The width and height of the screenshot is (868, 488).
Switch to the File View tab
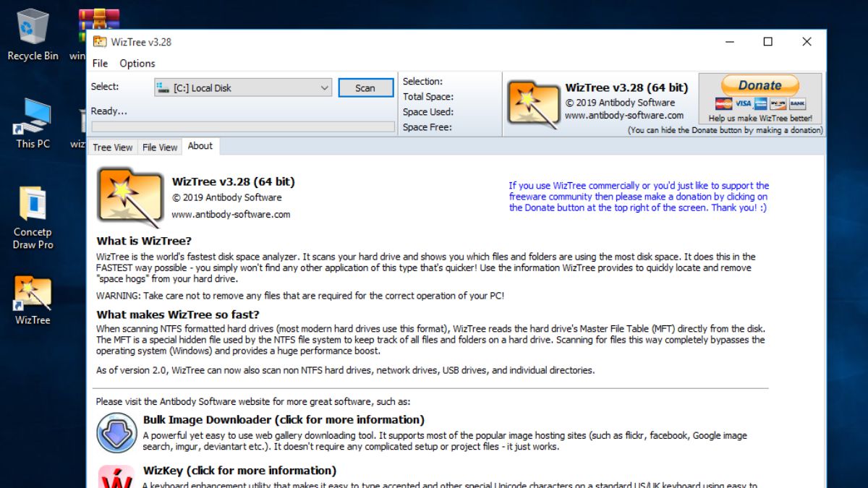point(160,147)
